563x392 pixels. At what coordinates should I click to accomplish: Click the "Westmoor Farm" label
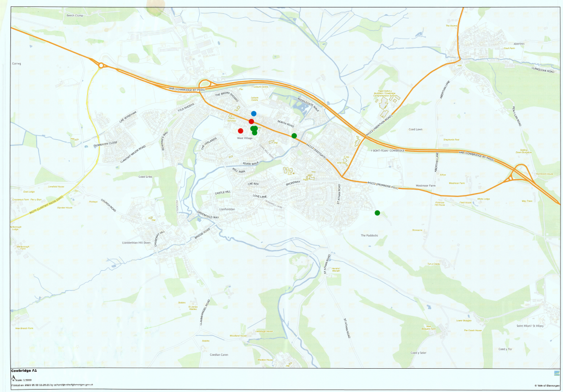coord(425,186)
